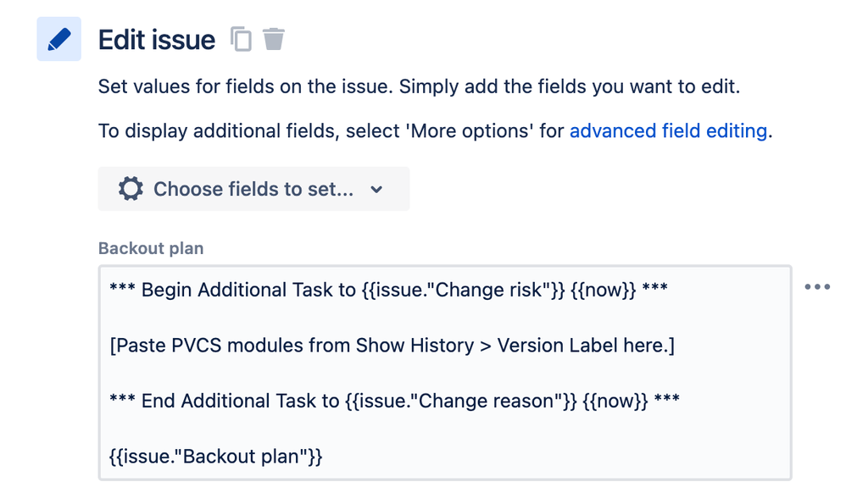This screenshot has width=846, height=504.
Task: Click the Paste PVCS modules line
Action: click(392, 346)
